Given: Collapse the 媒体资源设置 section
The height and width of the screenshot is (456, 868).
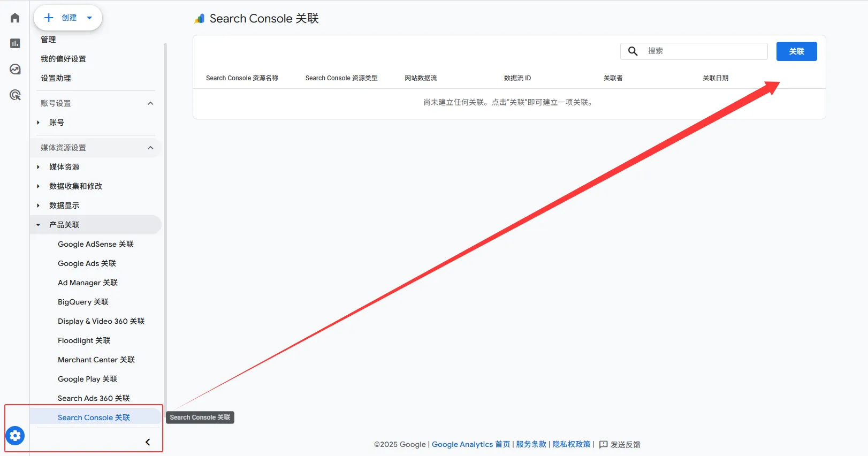Looking at the screenshot, I should tap(150, 148).
